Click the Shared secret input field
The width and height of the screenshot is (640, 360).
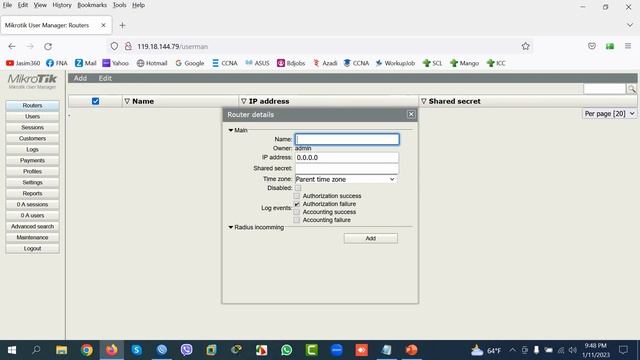click(347, 169)
